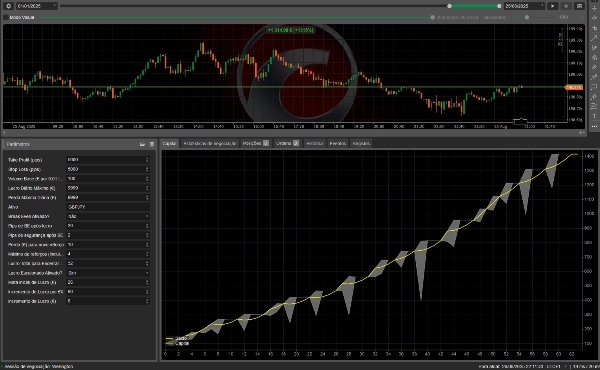Open the Posições tab
Screen dimensions: 600x370
pos(256,143)
